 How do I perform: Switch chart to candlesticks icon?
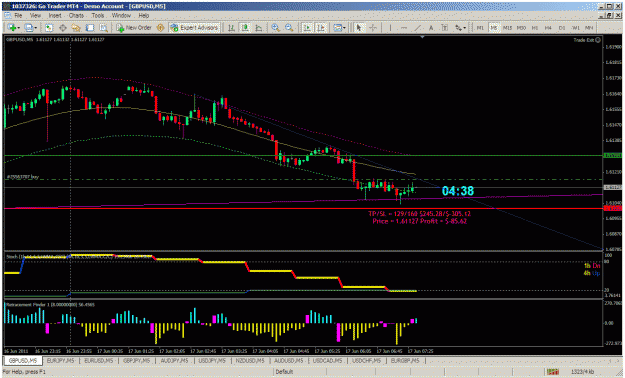tap(245, 28)
